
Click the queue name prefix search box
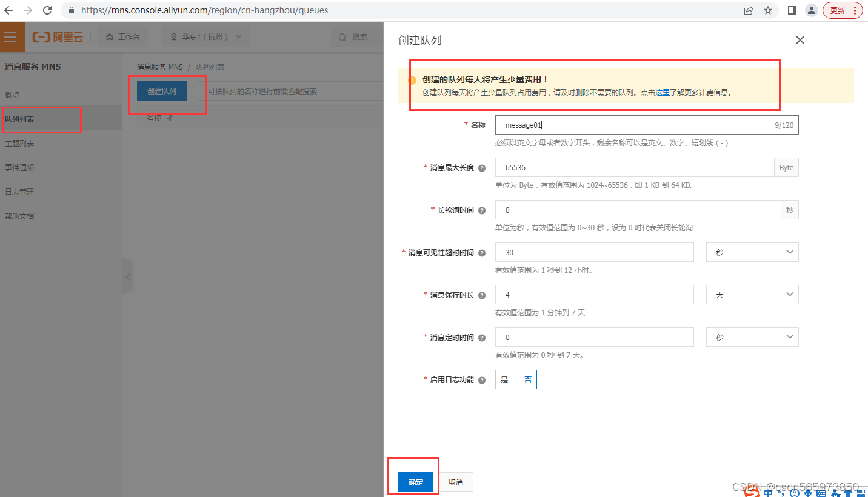coord(291,91)
